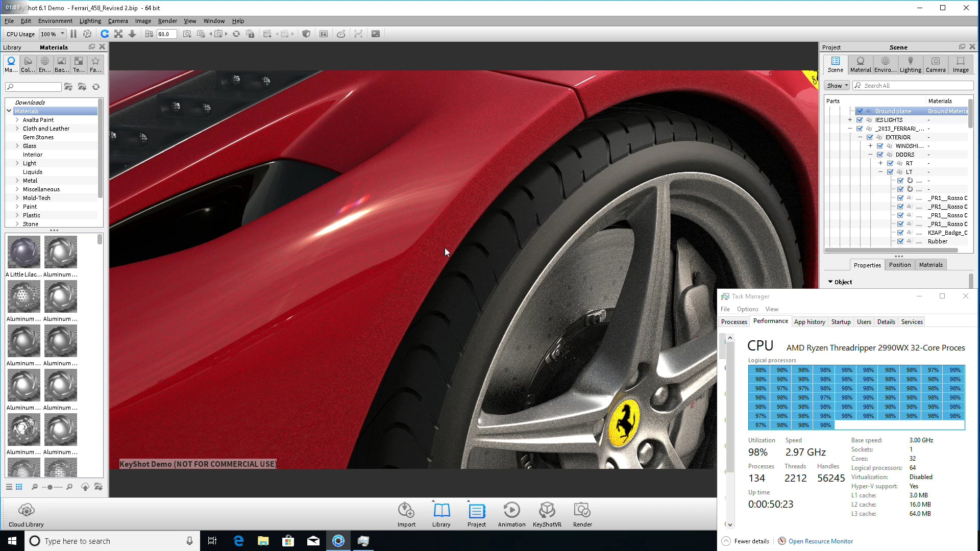Collapse the DOORS node
The height and width of the screenshot is (551, 980).
click(870, 155)
